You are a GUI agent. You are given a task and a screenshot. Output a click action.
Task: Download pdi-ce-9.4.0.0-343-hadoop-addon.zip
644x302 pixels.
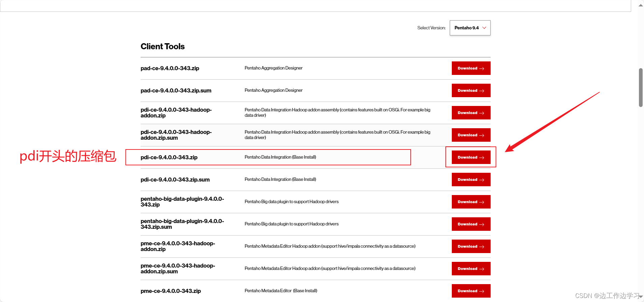(471, 113)
